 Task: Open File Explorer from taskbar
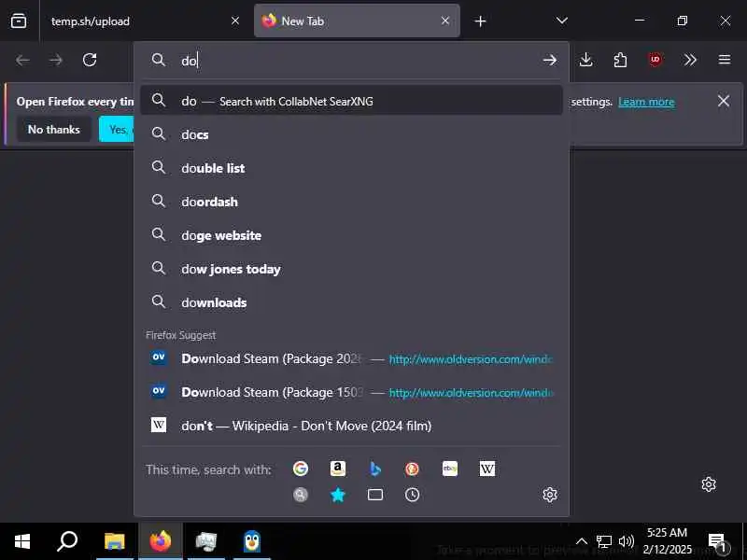114,541
